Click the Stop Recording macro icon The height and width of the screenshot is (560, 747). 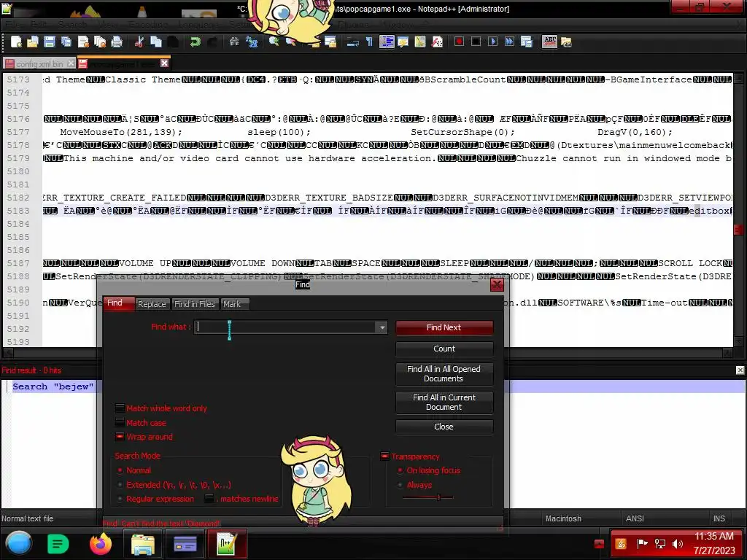point(476,42)
